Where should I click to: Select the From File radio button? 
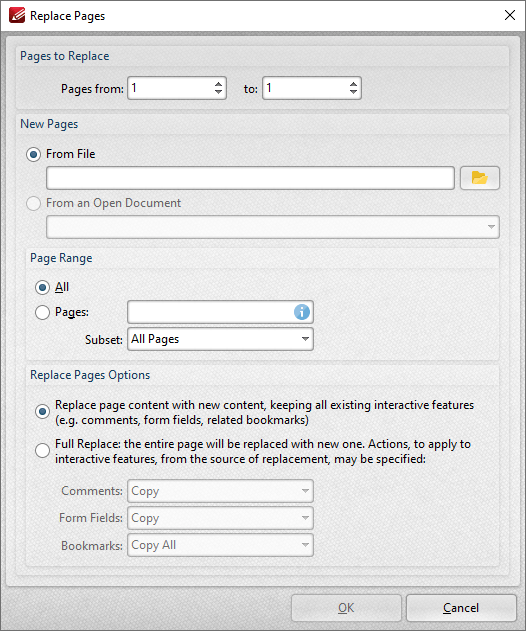click(x=33, y=154)
